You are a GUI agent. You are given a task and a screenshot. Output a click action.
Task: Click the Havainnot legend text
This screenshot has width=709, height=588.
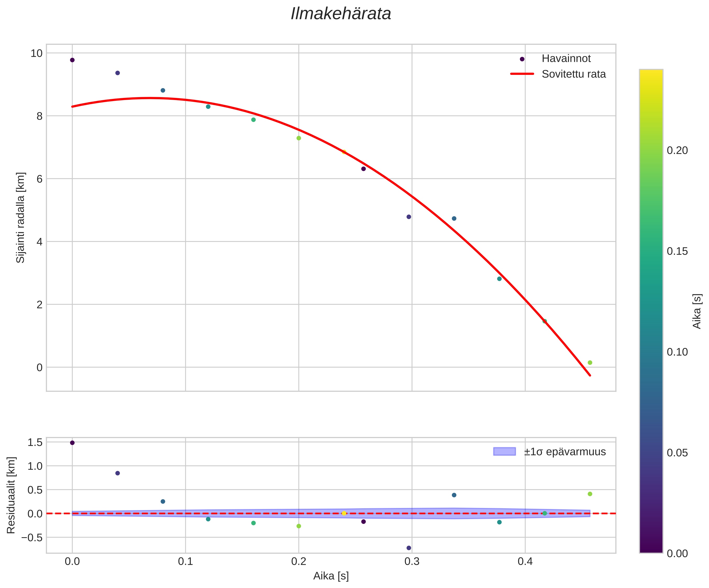[x=566, y=59]
